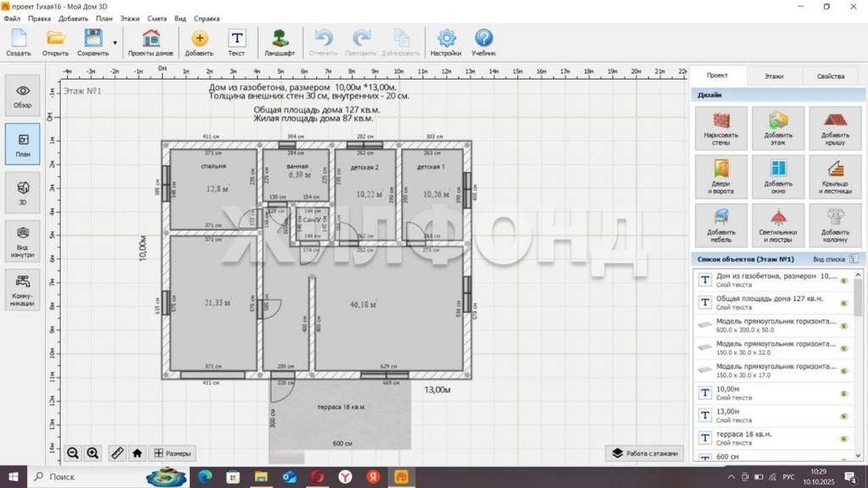The image size is (868, 488).
Task: Open the dropdown arrow next to Сохранить
Action: [x=114, y=42]
